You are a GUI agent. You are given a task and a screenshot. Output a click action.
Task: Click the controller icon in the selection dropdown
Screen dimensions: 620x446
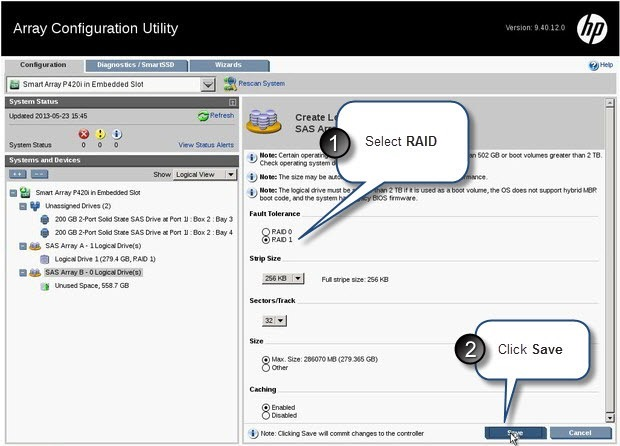[x=15, y=84]
